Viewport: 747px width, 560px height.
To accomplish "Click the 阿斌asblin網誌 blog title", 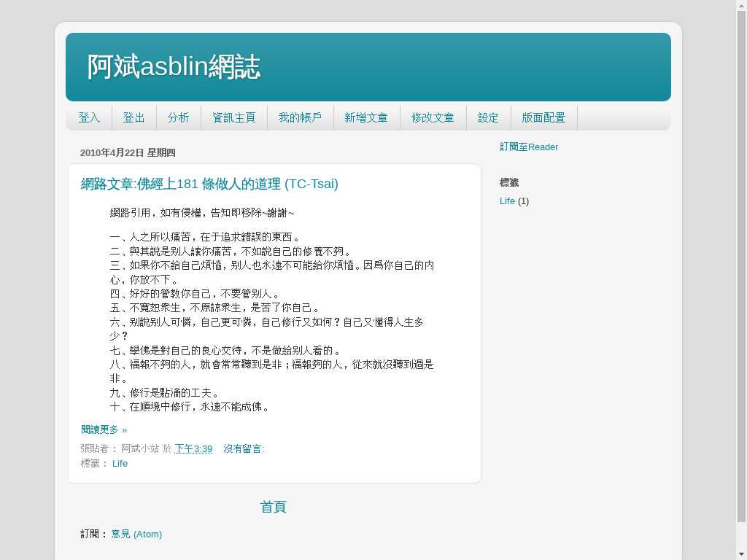I will 174,67.
